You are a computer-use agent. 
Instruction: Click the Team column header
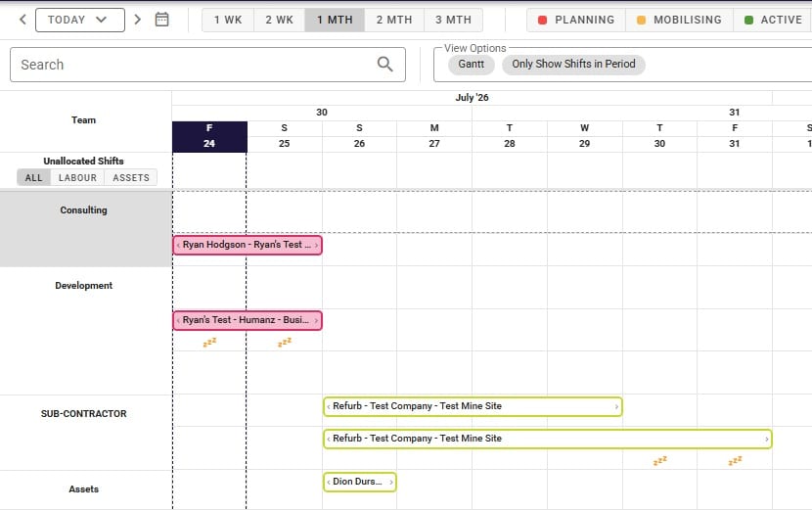click(84, 120)
